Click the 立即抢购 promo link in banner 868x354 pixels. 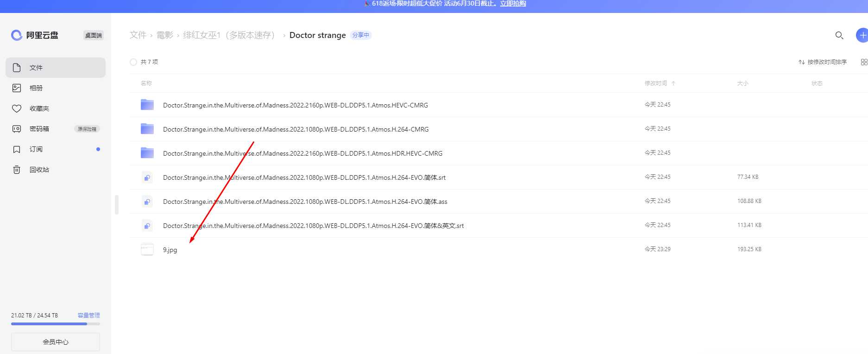513,4
